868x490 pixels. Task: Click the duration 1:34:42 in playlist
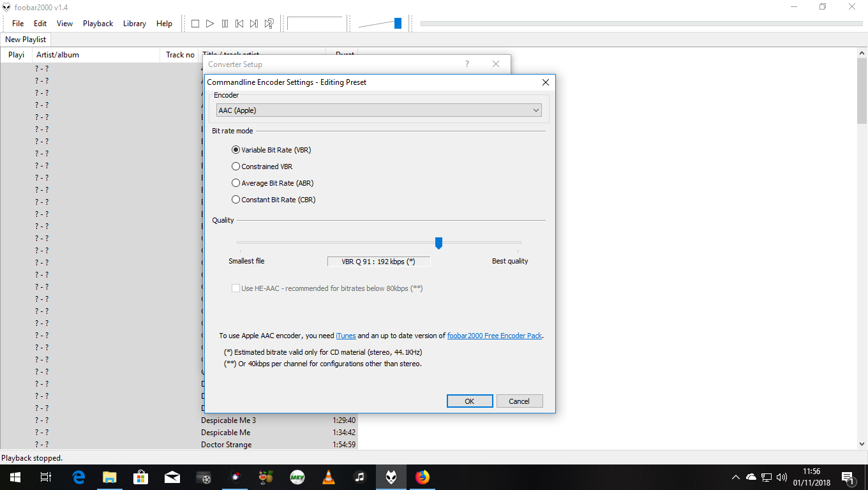[x=344, y=433]
